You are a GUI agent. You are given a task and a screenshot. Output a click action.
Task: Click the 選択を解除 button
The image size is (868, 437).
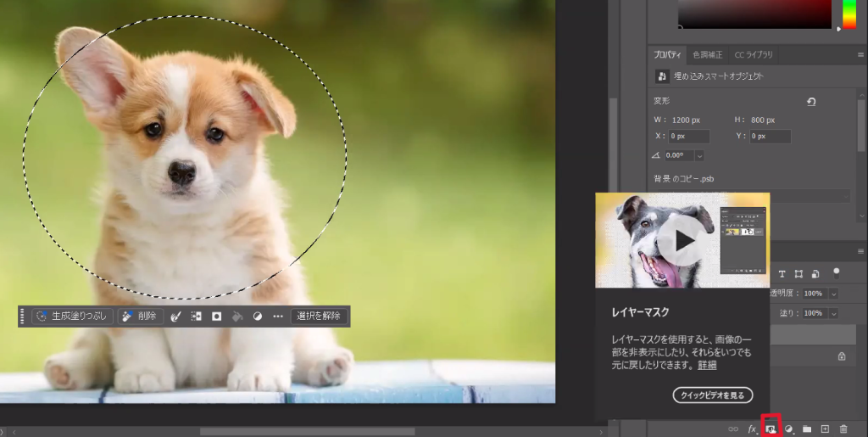[x=320, y=317]
